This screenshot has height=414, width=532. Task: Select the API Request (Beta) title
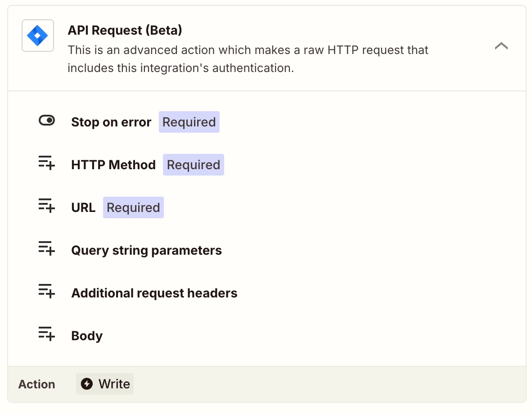point(125,30)
